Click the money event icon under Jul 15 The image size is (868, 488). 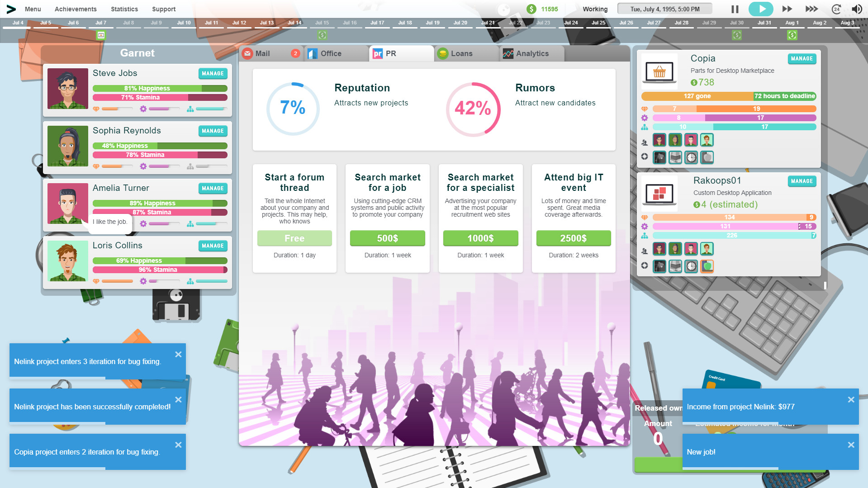[x=322, y=35]
